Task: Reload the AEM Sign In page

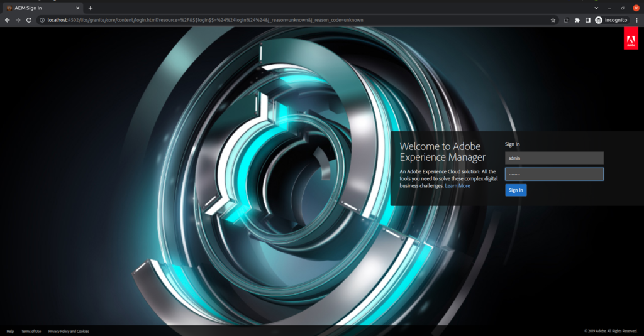Action: [29, 20]
